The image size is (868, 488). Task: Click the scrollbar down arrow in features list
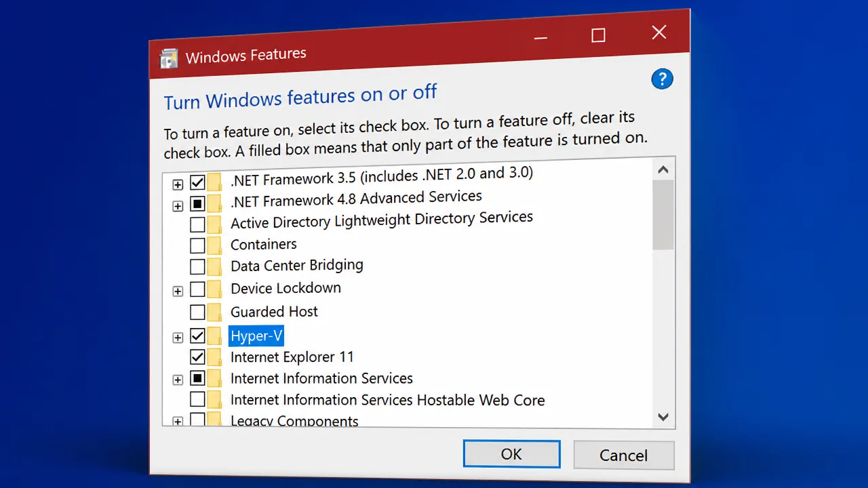(663, 417)
